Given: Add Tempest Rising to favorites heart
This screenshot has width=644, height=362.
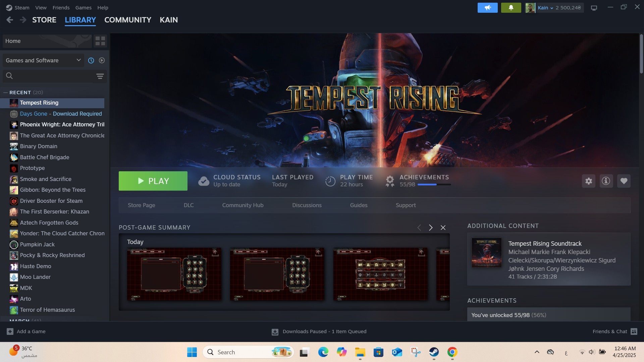Looking at the screenshot, I should pyautogui.click(x=624, y=181).
